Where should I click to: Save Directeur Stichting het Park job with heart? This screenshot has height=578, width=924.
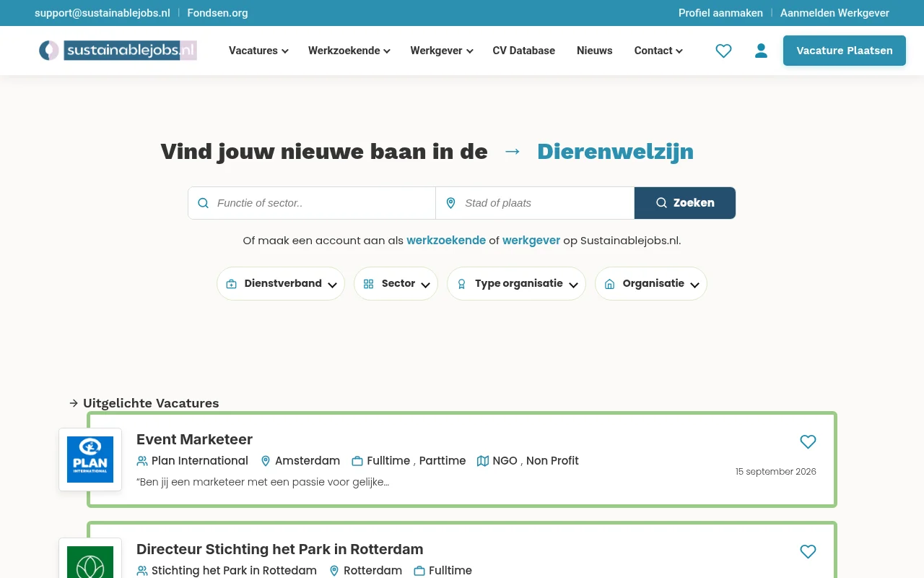pyautogui.click(x=808, y=551)
